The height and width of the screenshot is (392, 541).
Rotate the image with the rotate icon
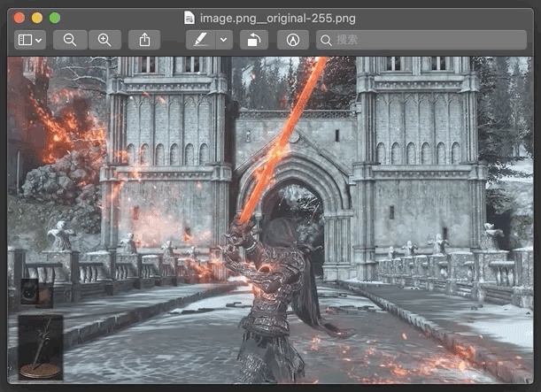[x=254, y=40]
